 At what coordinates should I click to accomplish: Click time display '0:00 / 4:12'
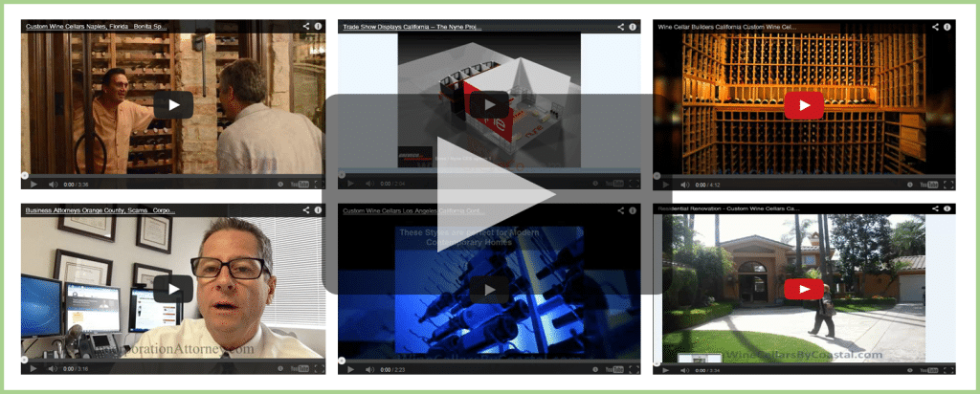707,185
